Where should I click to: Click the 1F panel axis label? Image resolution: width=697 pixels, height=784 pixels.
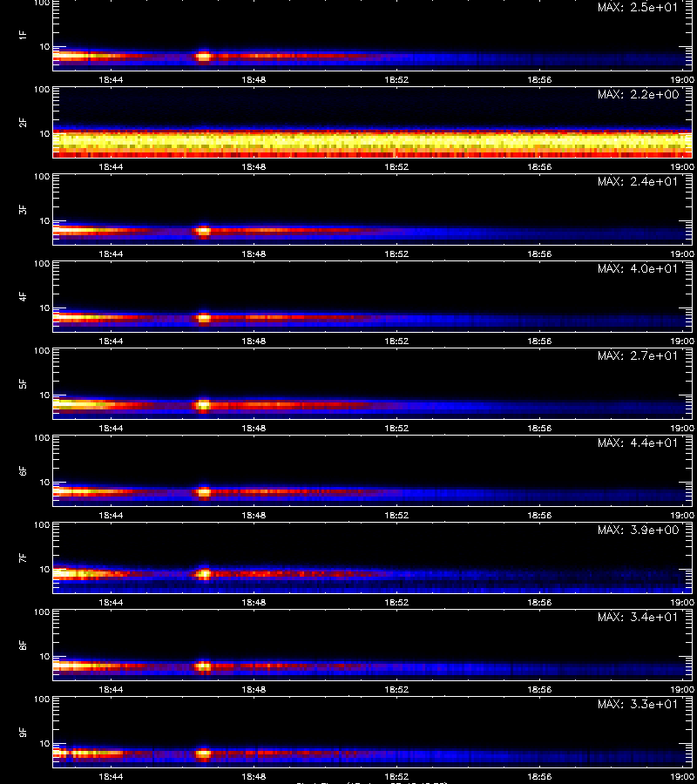[x=23, y=35]
